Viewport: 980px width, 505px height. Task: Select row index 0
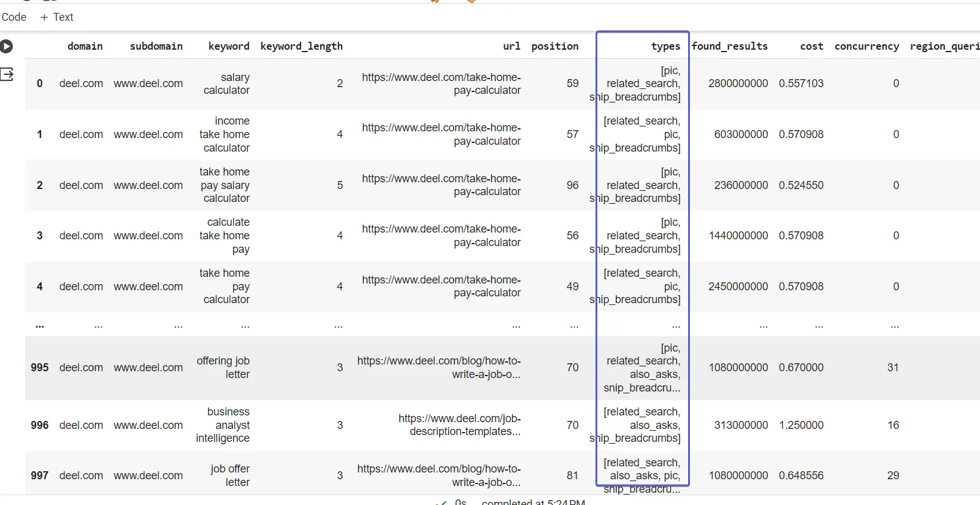point(40,83)
